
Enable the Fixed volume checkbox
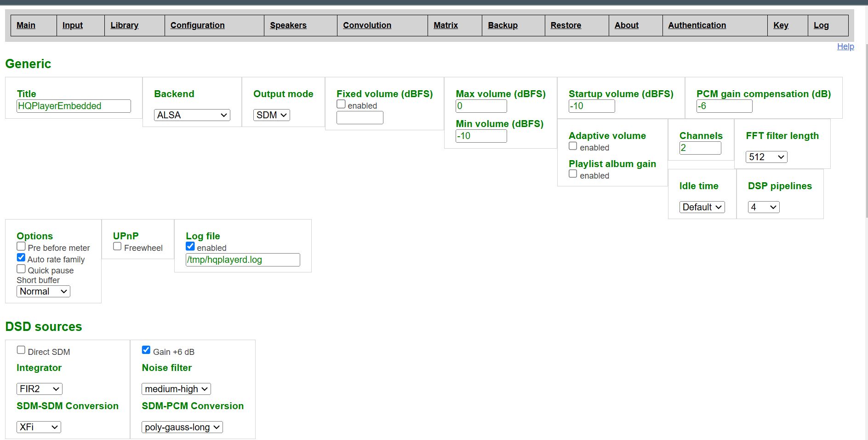point(341,104)
